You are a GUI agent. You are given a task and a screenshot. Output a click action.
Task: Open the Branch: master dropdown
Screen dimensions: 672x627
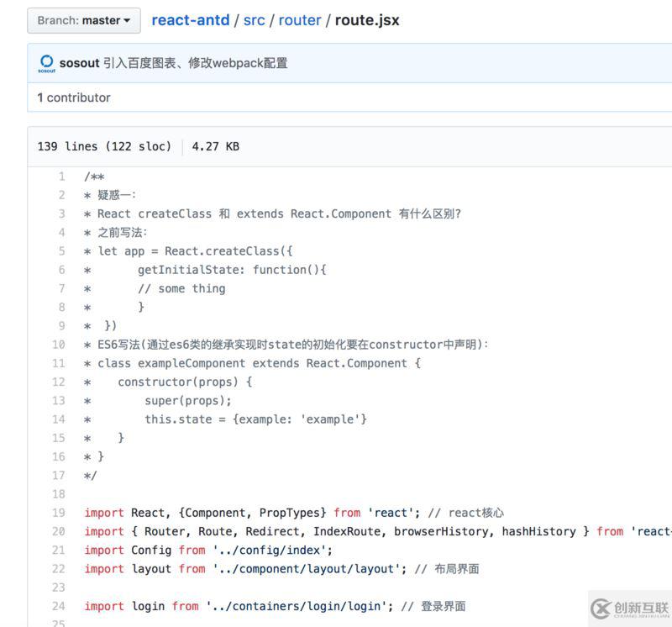point(83,20)
